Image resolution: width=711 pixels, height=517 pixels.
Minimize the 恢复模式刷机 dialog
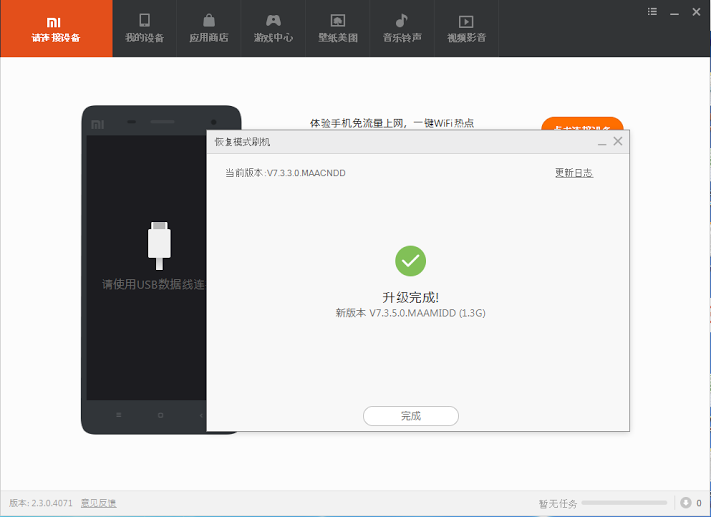(x=602, y=142)
